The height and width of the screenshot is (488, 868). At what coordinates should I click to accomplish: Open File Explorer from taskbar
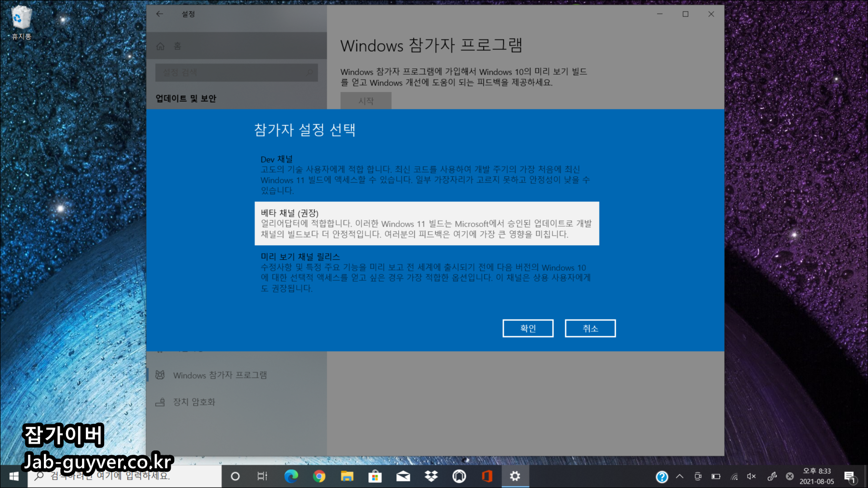(347, 476)
